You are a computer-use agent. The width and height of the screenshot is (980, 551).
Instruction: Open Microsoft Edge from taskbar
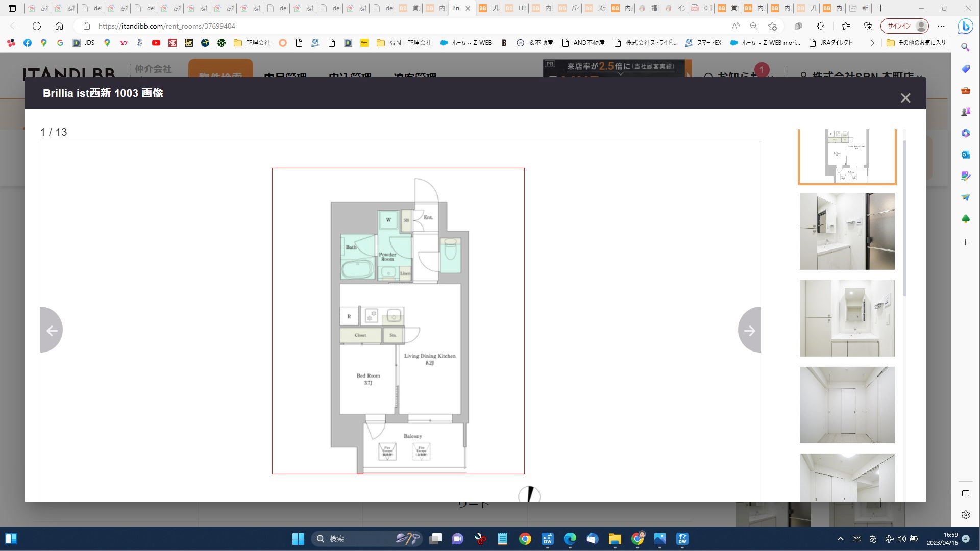[570, 539]
